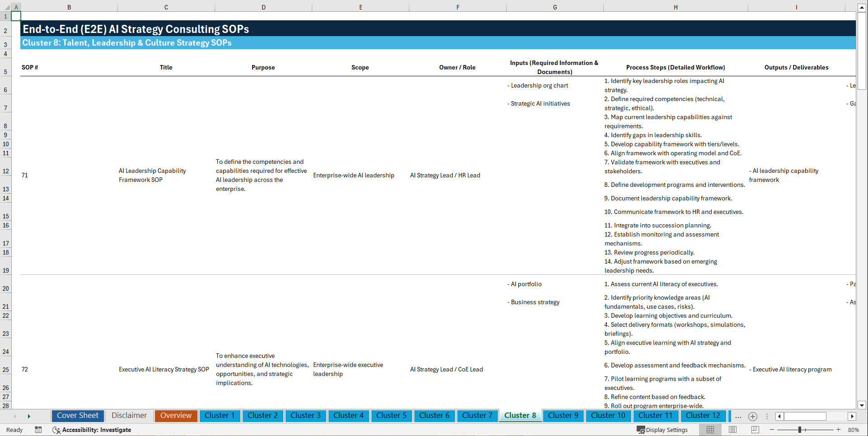868x436 pixels.
Task: Open the Disclaimer sheet tab
Action: 129,416
